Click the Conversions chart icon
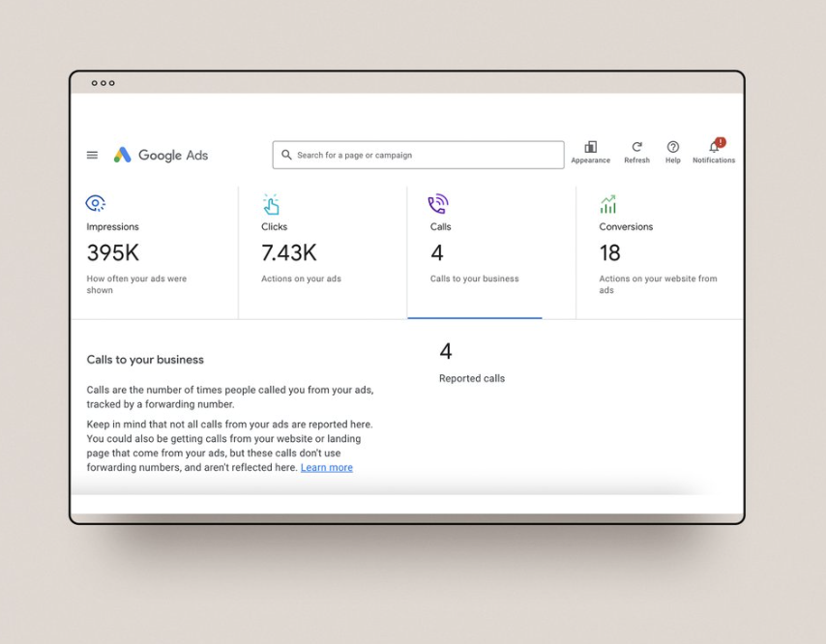 [608, 204]
